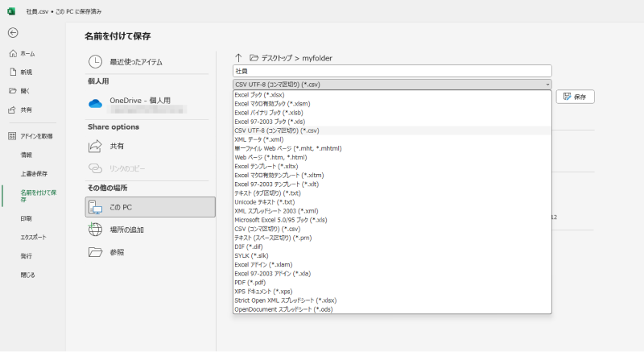Viewport: 644px width, 352px height.
Task: Choose Excel マクロ有効テンプレート (*.xltm)
Action: 392,176
